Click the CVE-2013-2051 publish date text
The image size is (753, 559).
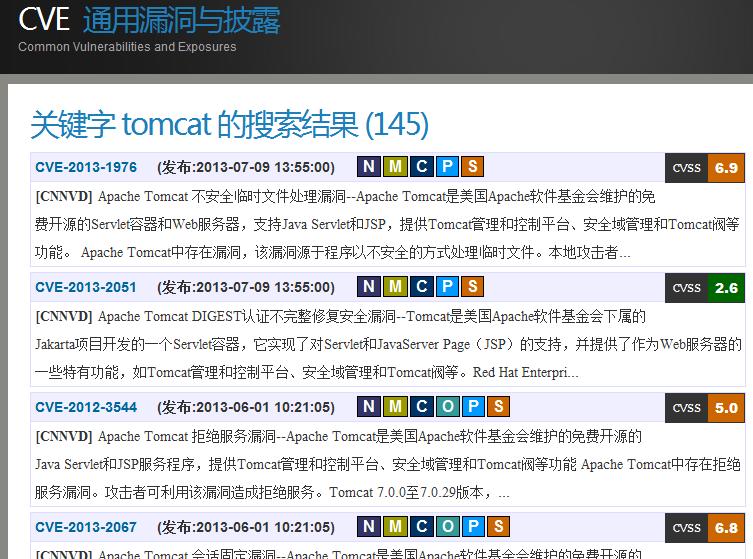coord(246,287)
